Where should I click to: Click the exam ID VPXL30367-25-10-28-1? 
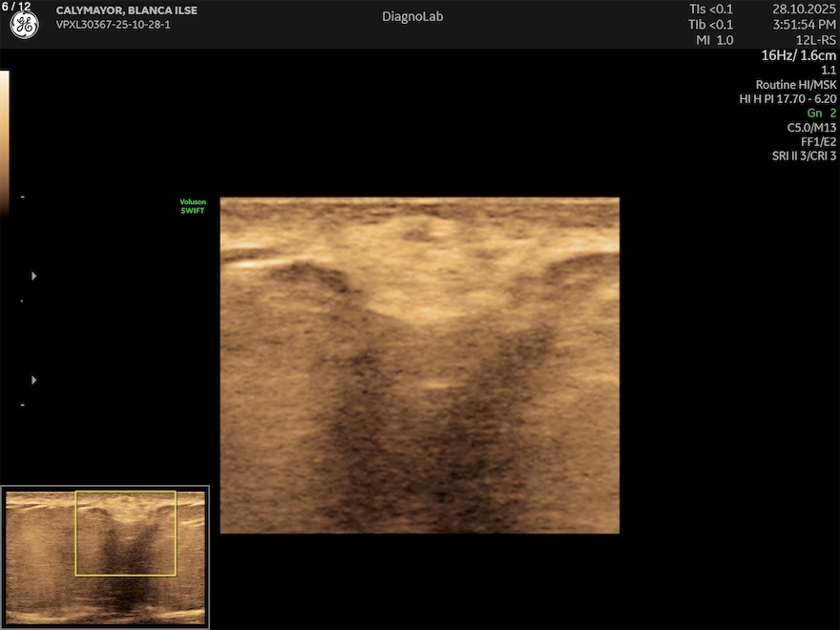(x=113, y=25)
